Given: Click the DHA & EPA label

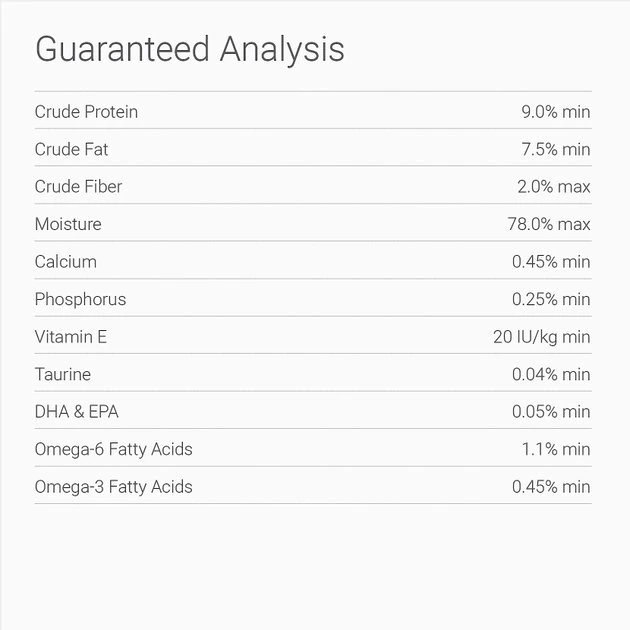Looking at the screenshot, I should [76, 412].
